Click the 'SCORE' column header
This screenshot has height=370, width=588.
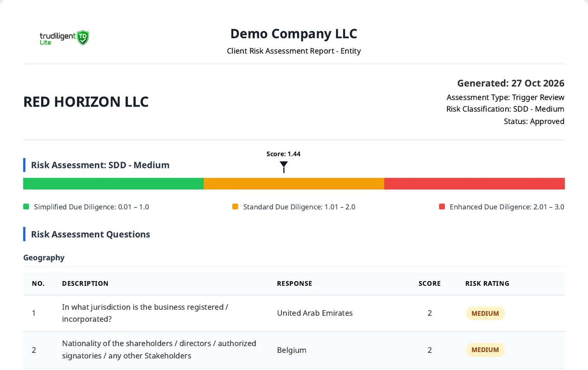430,284
